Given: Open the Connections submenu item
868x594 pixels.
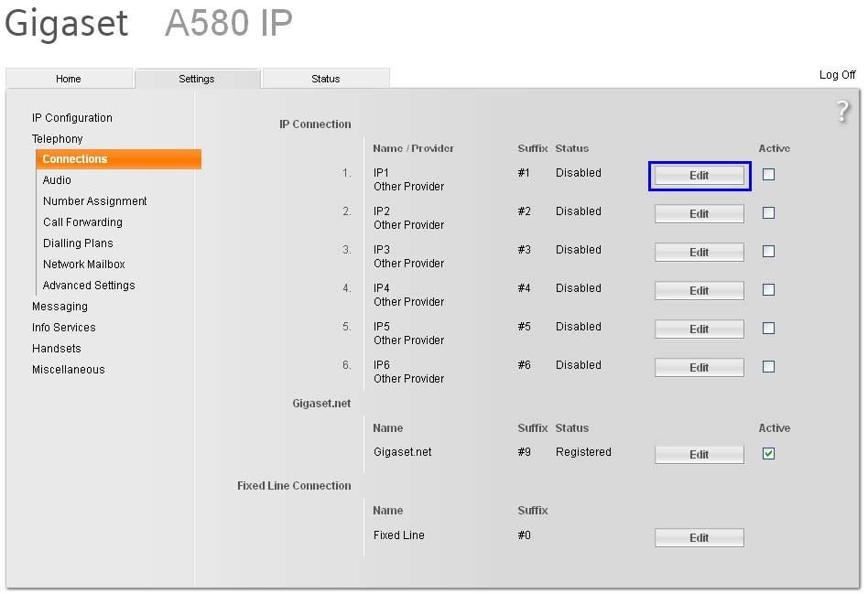Looking at the screenshot, I should point(118,159).
